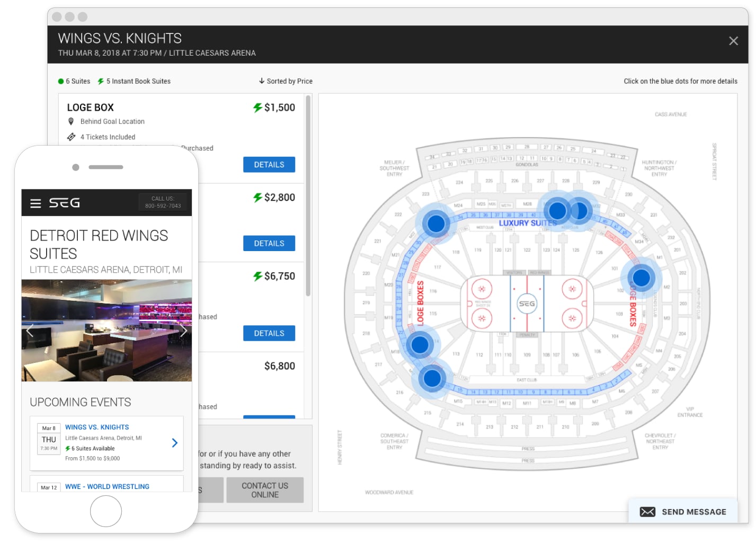The height and width of the screenshot is (543, 756).
Task: Open WWE - World Wrestling event link
Action: (x=107, y=486)
